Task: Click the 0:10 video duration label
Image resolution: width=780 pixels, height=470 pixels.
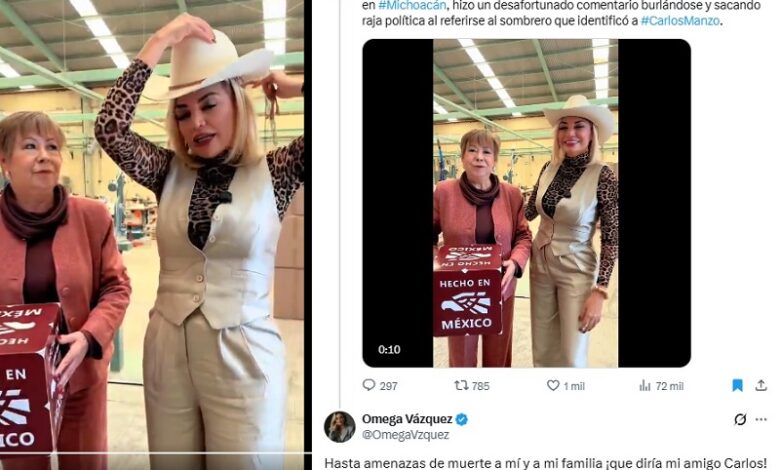Action: click(389, 350)
